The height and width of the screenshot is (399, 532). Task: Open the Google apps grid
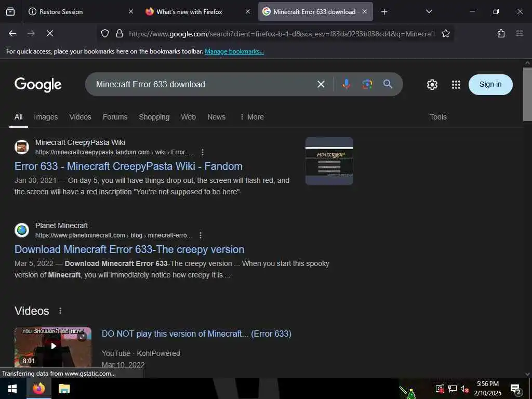[x=456, y=85]
